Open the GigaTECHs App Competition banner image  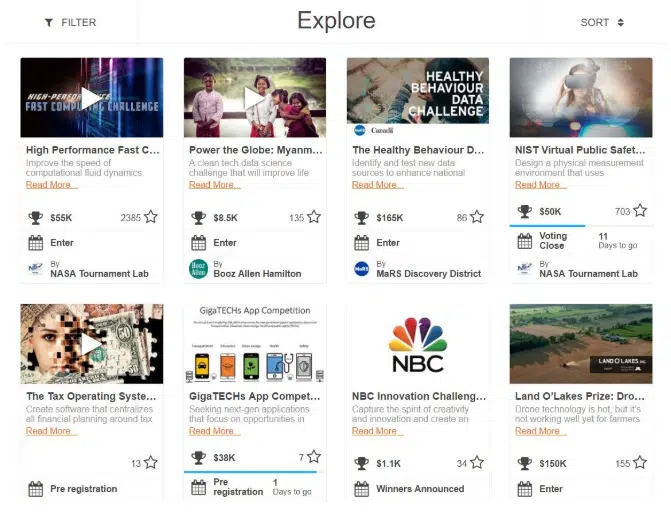[x=255, y=344]
